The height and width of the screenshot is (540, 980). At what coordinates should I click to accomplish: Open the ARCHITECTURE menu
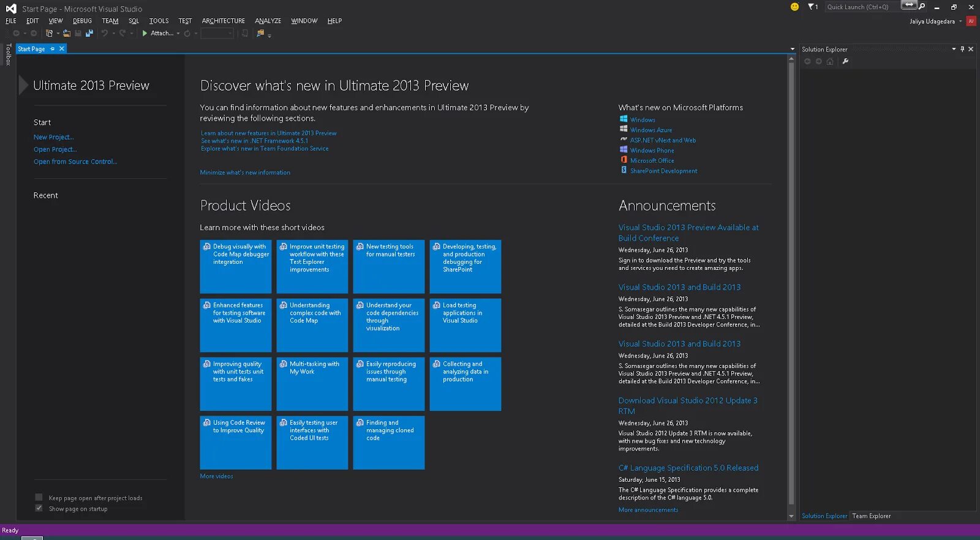pyautogui.click(x=223, y=21)
